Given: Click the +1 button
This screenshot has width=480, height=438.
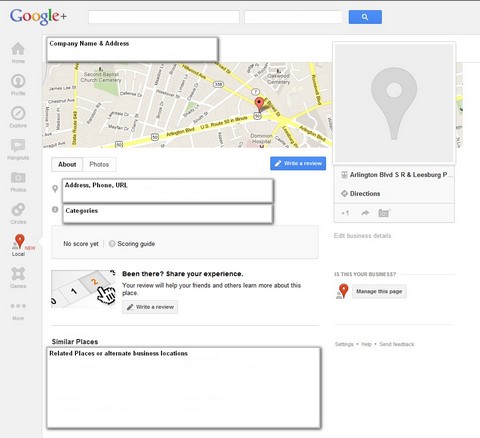Looking at the screenshot, I should pyautogui.click(x=345, y=213).
